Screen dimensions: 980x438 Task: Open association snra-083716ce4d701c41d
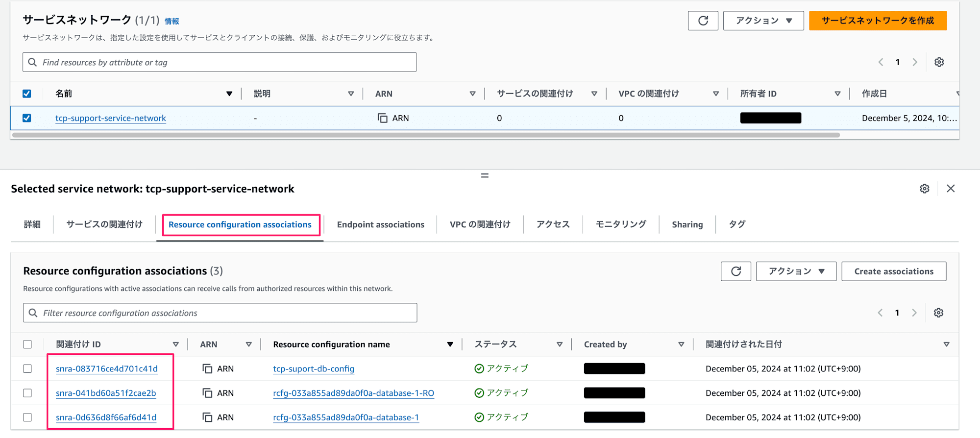click(107, 369)
